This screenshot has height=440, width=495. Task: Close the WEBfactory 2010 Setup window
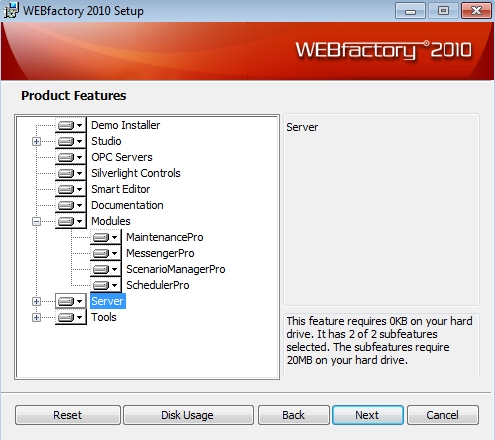476,11
